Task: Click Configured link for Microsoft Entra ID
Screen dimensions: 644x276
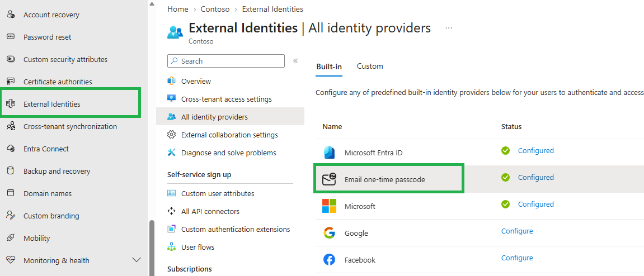Action: click(535, 150)
